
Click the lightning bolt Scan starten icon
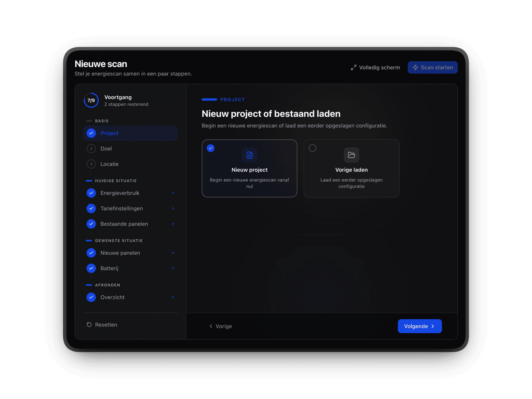415,68
